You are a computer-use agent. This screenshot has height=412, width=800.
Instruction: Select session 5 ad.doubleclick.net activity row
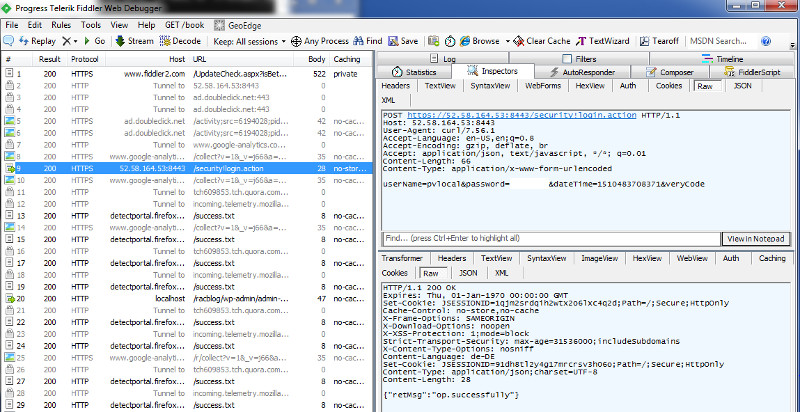pos(187,121)
